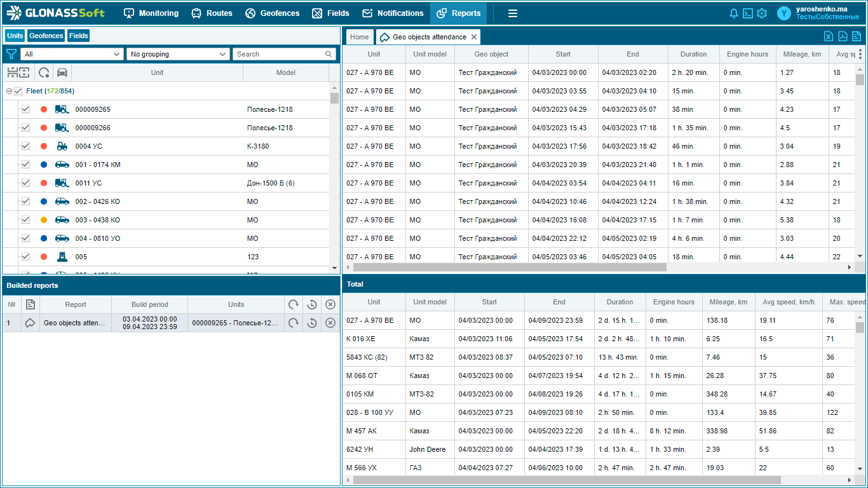Open the command terminal icon

click(748, 13)
